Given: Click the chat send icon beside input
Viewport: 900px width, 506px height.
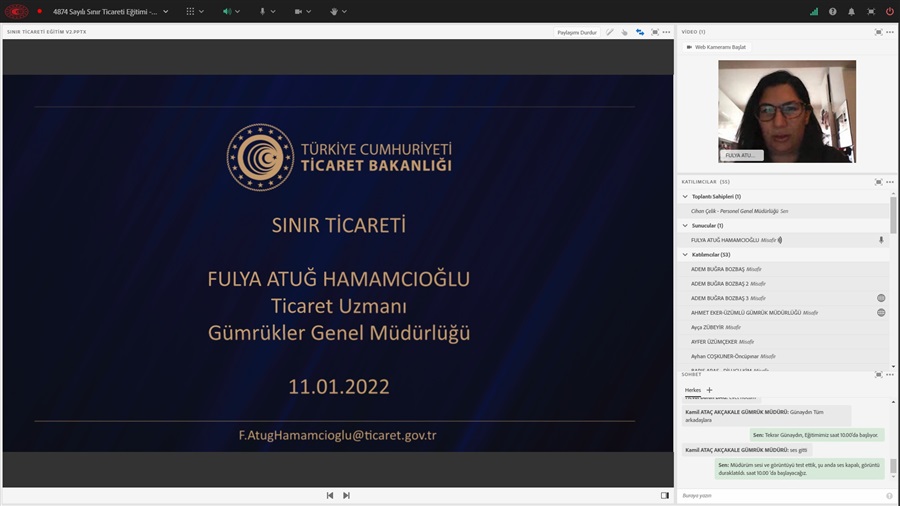Looking at the screenshot, I should (889, 496).
